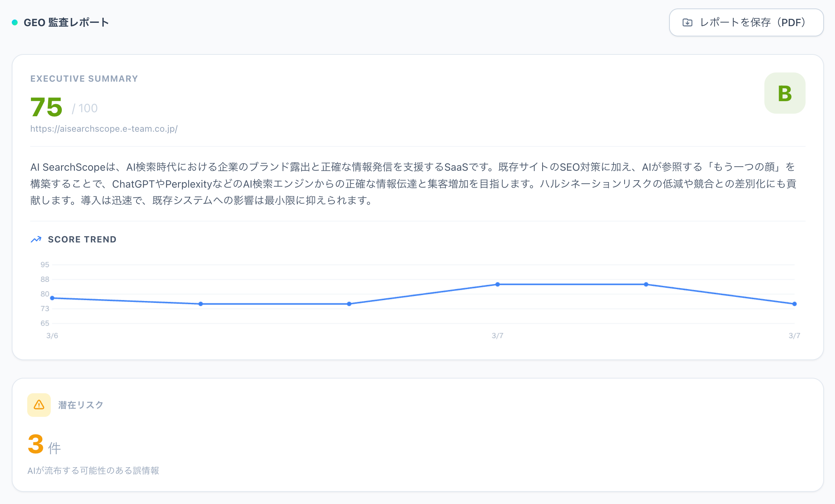Click the score trend arrow icon

pyautogui.click(x=36, y=239)
